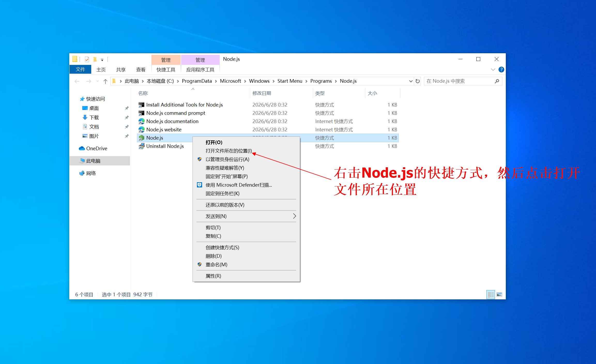596x364 pixels.
Task: Select 固定到任务栏(K) menu entry
Action: pos(246,193)
